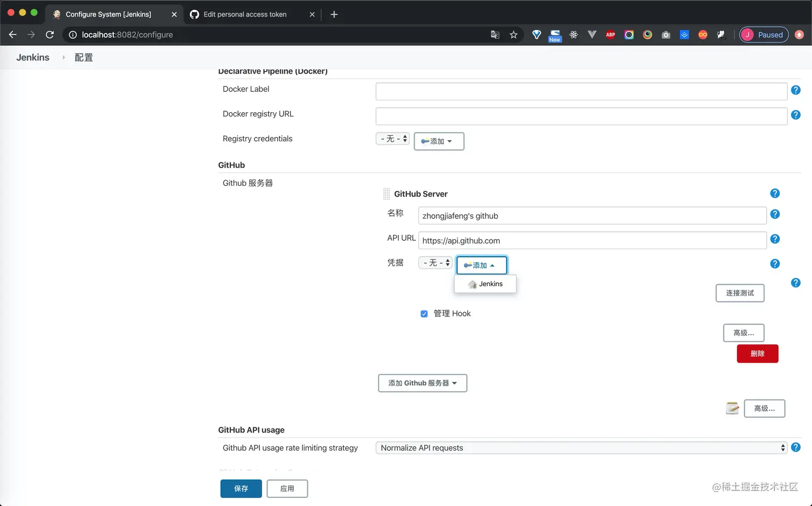Click the 连接测试 button
The height and width of the screenshot is (506, 812).
point(740,293)
